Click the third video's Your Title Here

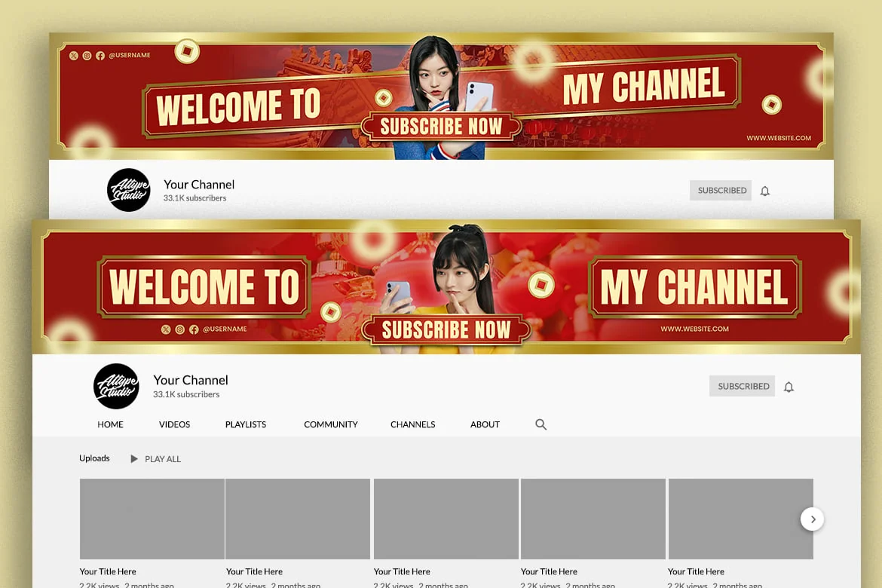(402, 571)
